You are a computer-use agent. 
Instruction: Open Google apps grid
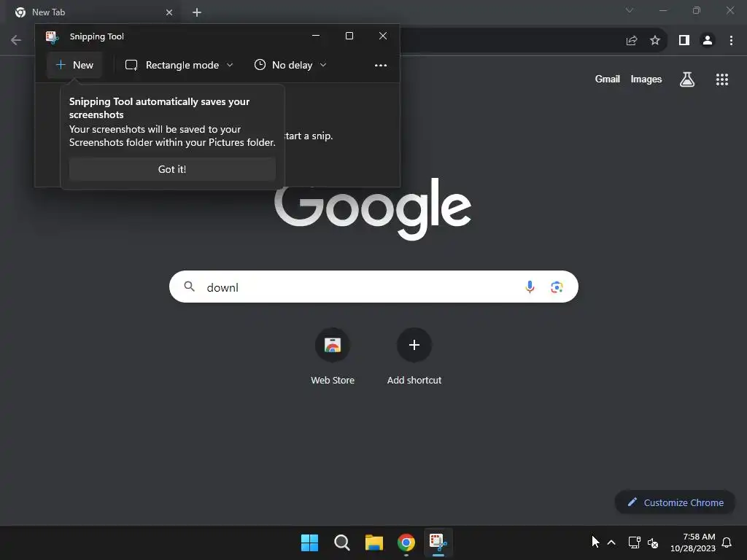721,79
